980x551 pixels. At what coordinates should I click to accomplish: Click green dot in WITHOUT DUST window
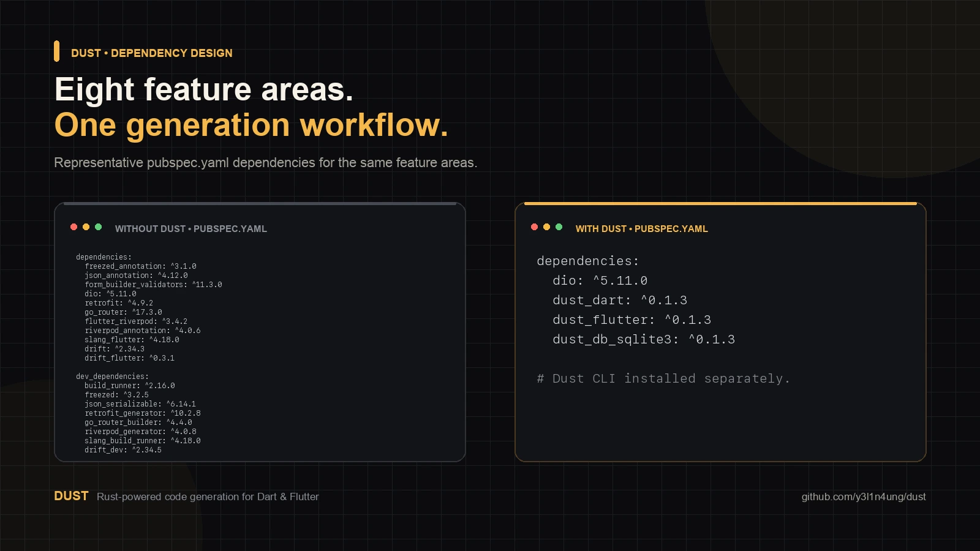coord(98,227)
